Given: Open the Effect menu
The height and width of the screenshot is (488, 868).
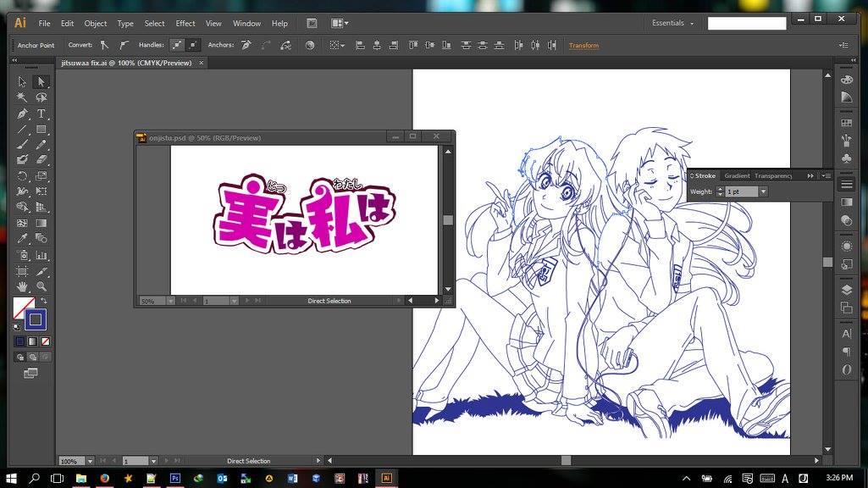Looking at the screenshot, I should click(x=185, y=23).
